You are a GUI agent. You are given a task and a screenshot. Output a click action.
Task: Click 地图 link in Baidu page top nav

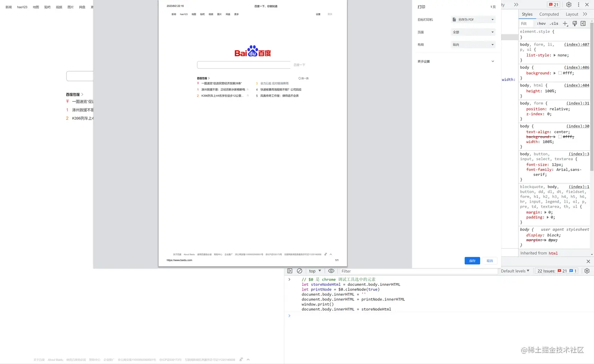[x=36, y=7]
